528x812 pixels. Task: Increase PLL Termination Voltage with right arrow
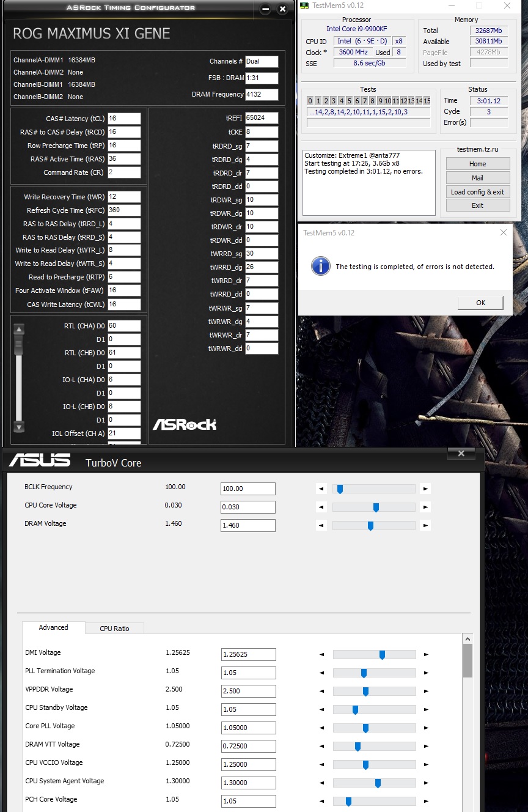426,673
